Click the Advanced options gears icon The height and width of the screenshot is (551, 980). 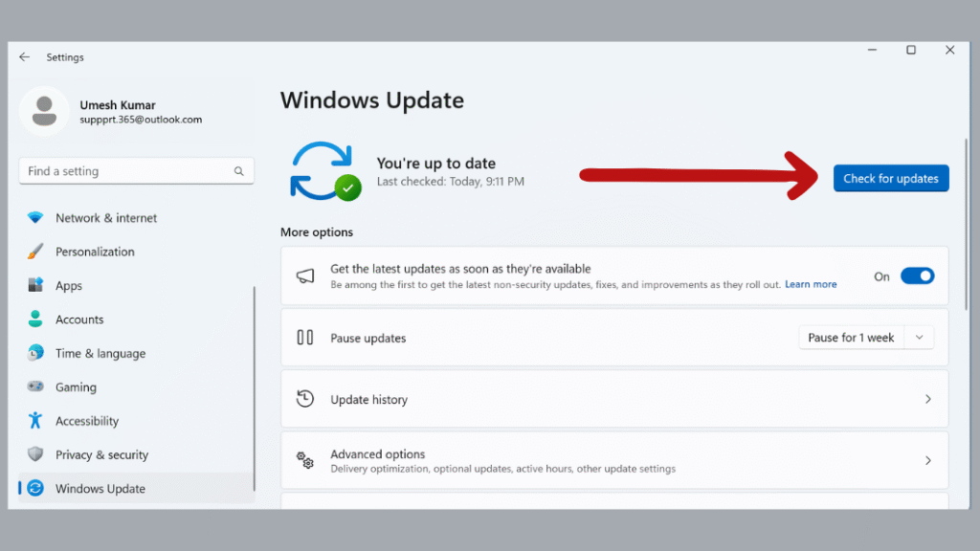(x=305, y=460)
